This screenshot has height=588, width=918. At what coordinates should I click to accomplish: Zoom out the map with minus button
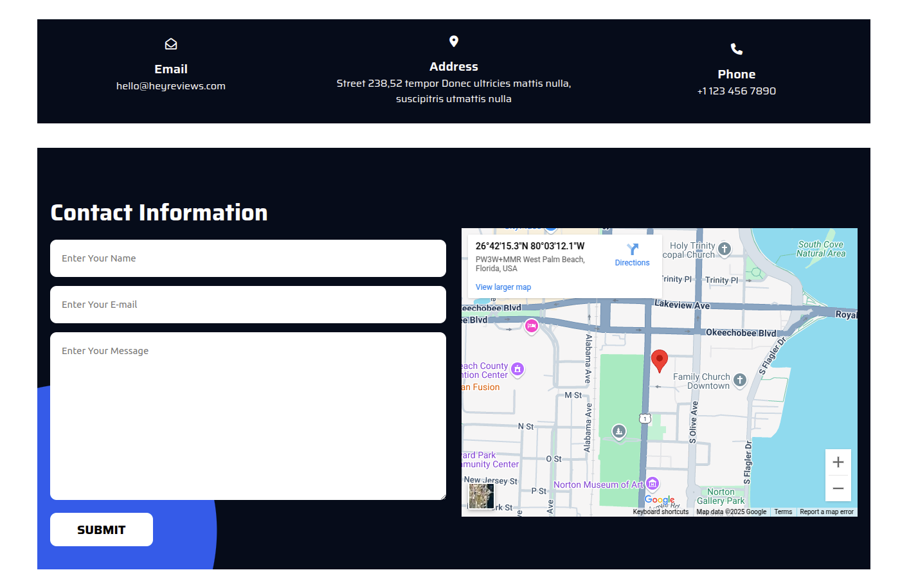(838, 488)
